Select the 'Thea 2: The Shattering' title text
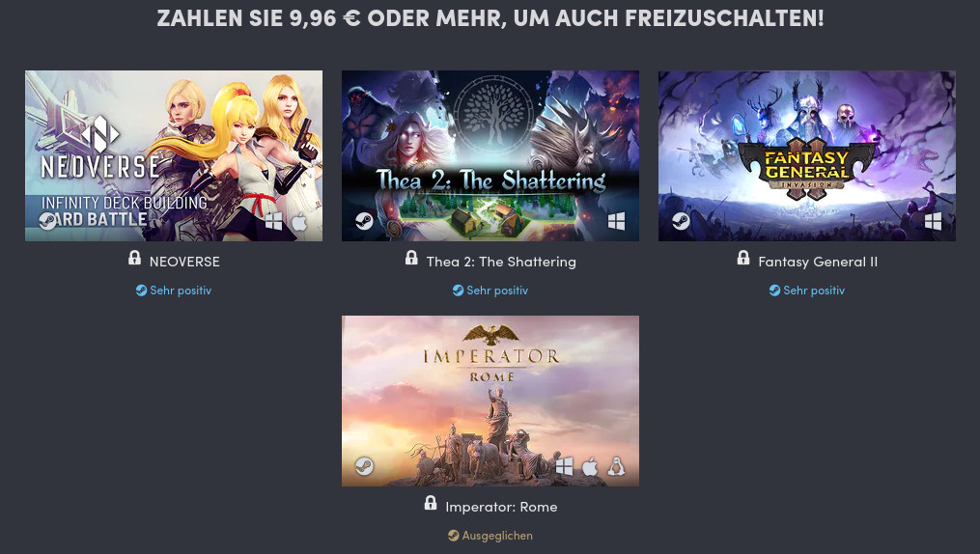The image size is (980, 554). (x=501, y=262)
